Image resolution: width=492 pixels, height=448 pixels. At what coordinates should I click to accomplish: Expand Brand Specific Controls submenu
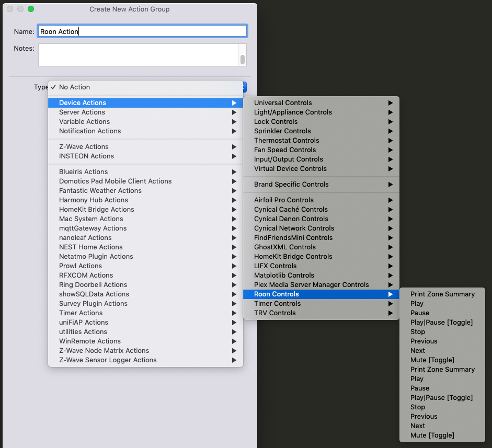(322, 185)
